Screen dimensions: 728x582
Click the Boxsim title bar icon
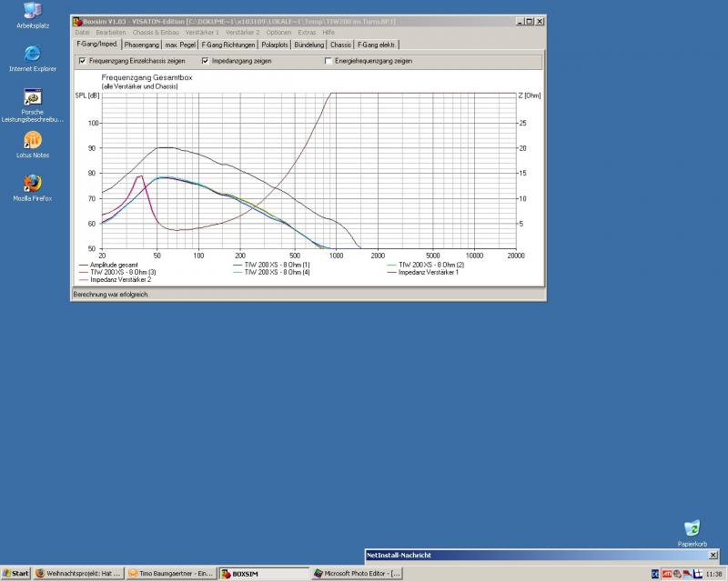(x=77, y=21)
